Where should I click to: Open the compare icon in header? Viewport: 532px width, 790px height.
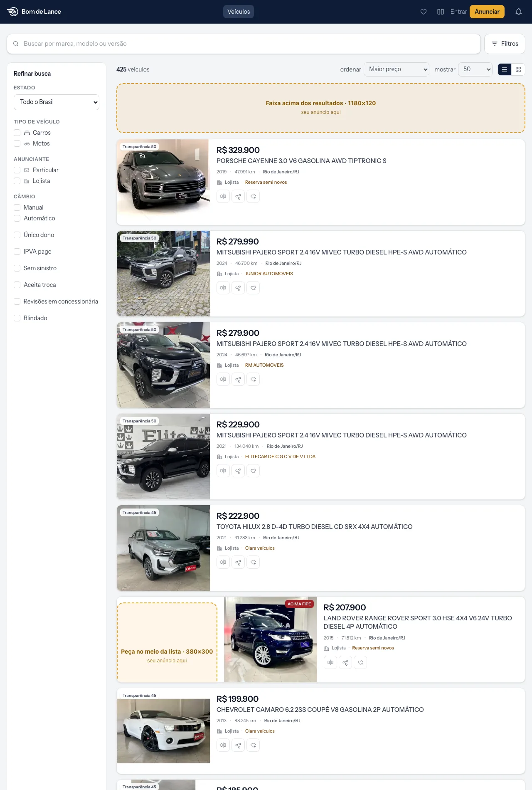[441, 12]
